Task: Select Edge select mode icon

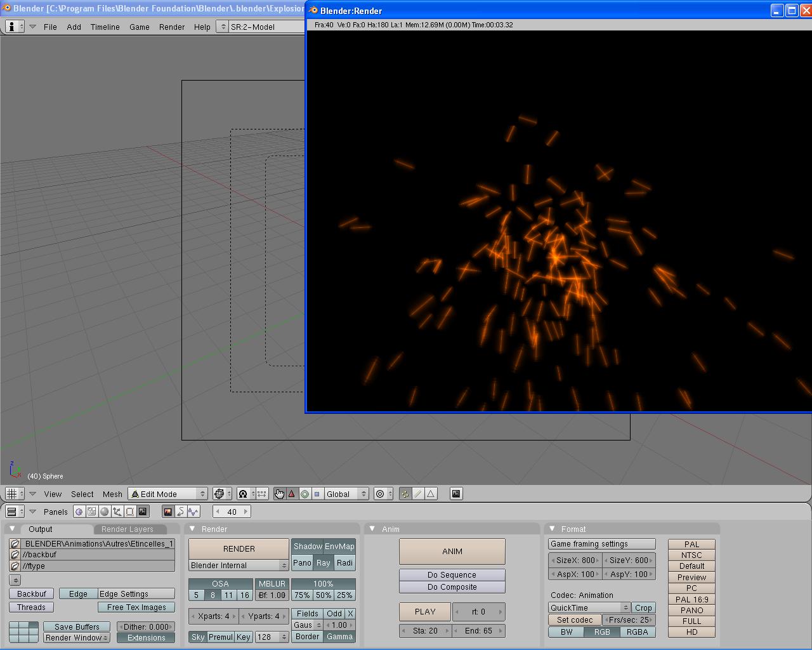Action: pos(418,494)
